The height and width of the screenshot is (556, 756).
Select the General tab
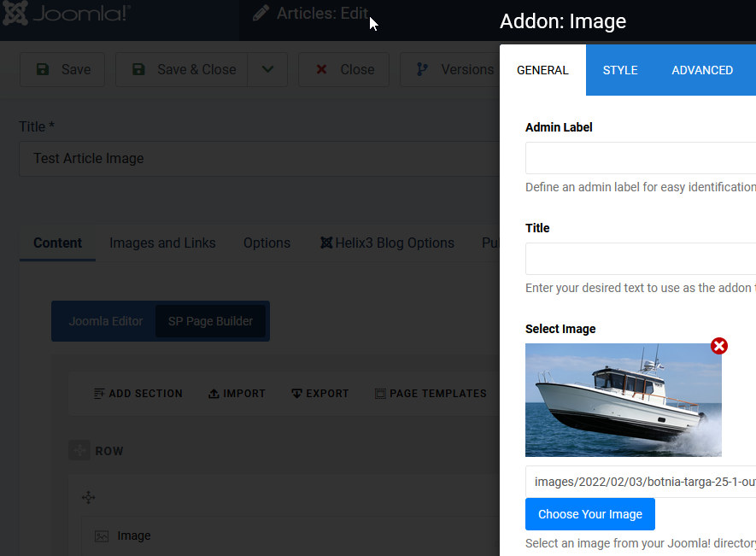(542, 70)
